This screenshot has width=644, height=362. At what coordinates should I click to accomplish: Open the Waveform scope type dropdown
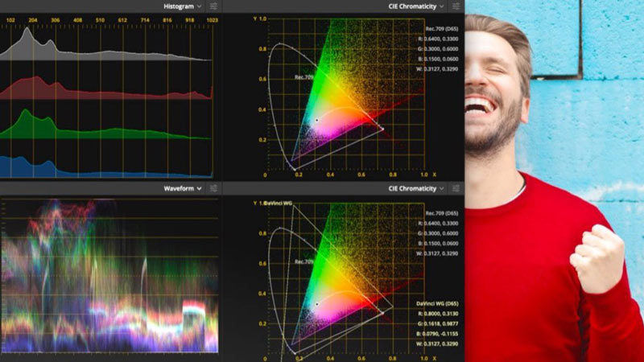(183, 188)
